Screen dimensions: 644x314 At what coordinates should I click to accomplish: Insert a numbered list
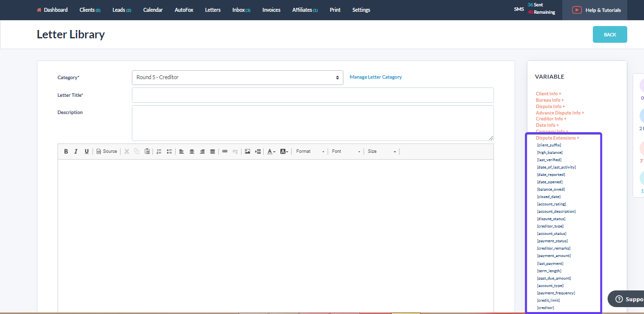click(159, 151)
